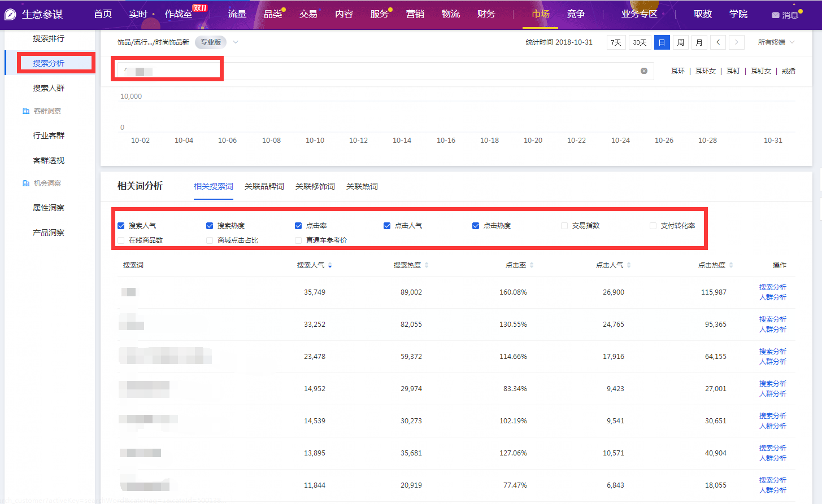Screen dimensions: 822x504
Task: Switch to the 关联品牌词 tab
Action: coord(264,186)
